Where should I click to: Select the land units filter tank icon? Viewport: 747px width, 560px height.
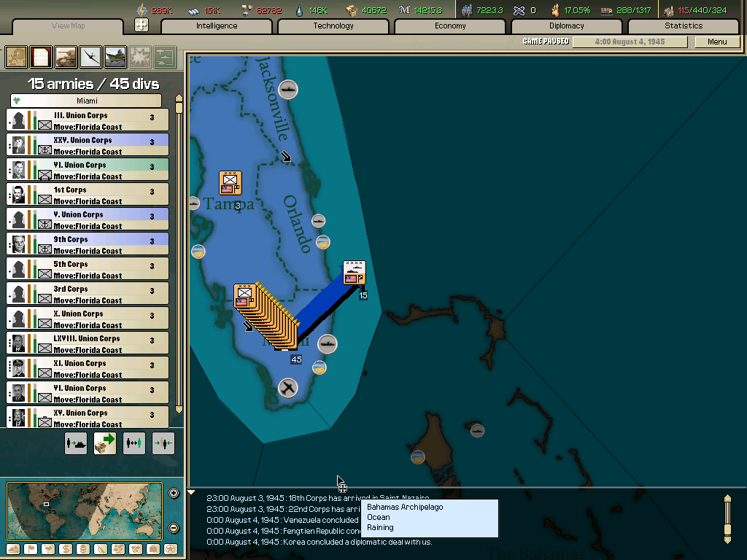coord(65,57)
